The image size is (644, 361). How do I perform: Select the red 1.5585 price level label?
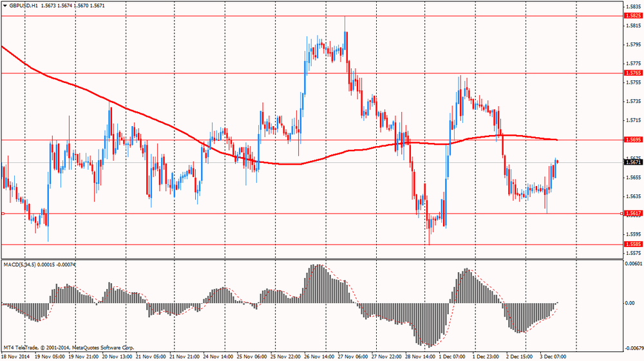(x=633, y=244)
